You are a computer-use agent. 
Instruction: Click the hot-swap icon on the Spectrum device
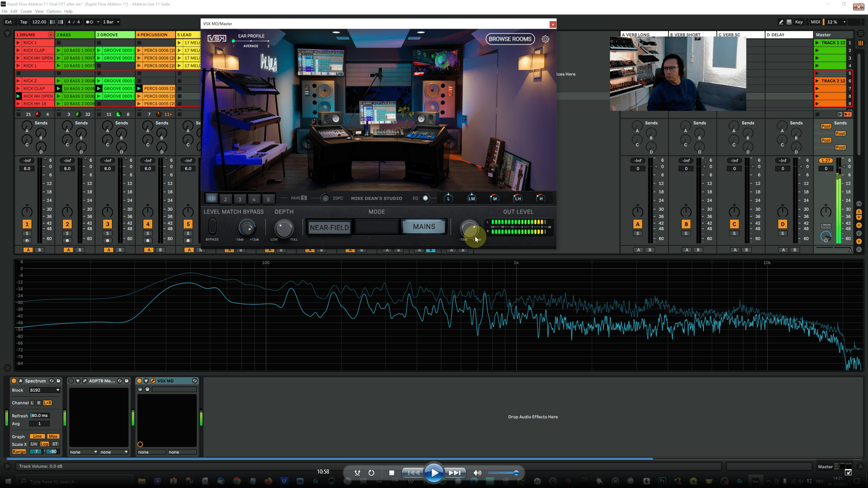(x=52, y=381)
